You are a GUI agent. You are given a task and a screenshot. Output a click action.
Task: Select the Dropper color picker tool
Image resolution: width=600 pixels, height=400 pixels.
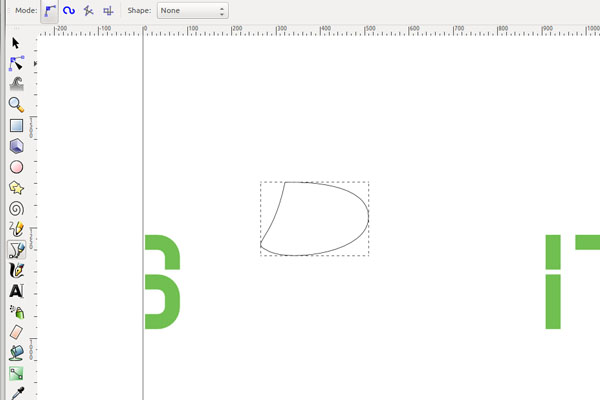tap(17, 393)
